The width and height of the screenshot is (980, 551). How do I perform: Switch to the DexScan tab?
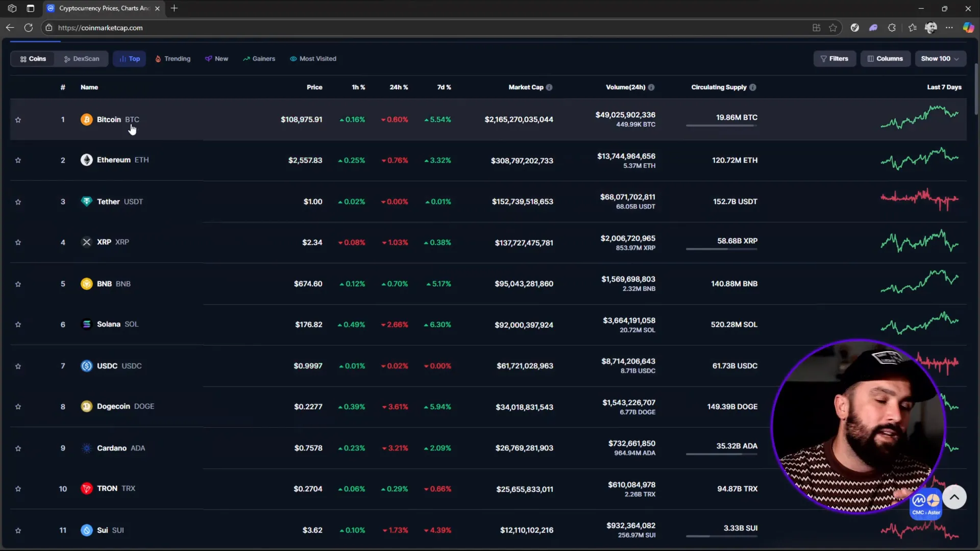(82, 59)
